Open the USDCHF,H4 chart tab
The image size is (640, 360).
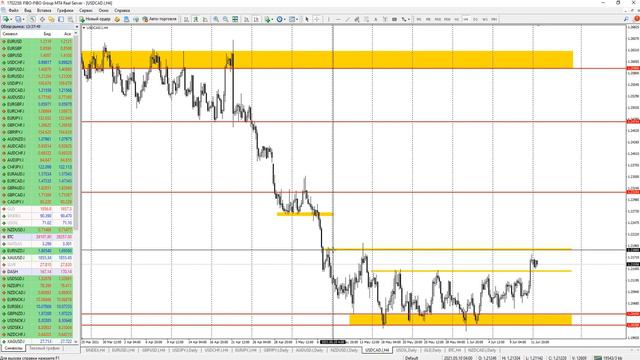coord(217,350)
